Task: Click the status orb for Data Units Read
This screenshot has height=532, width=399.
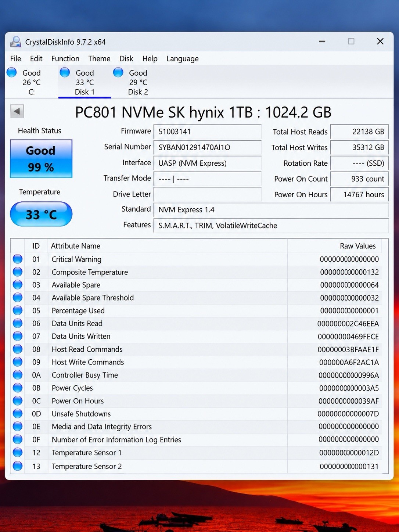Action: coord(18,323)
